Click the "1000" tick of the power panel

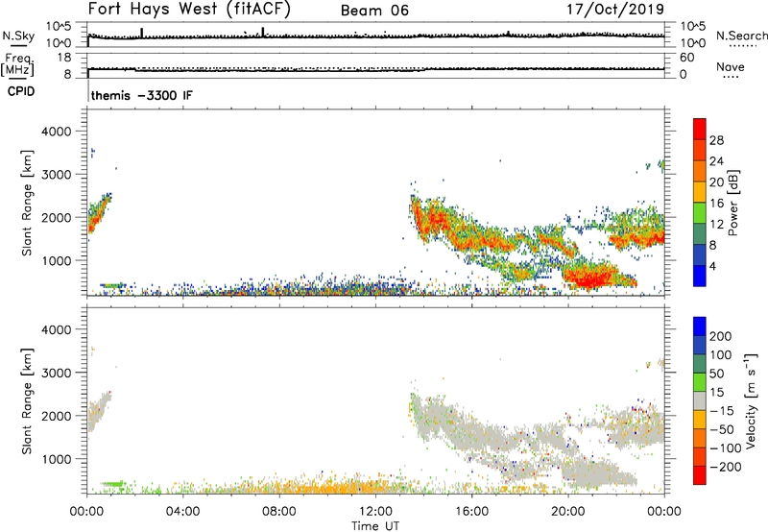[x=56, y=260]
